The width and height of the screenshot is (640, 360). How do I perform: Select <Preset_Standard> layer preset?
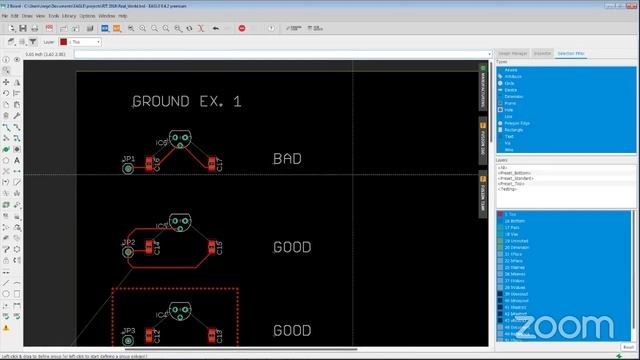point(516,178)
